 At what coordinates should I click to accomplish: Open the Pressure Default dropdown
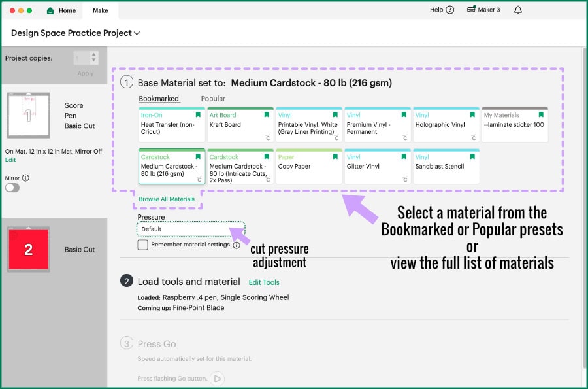coord(191,229)
